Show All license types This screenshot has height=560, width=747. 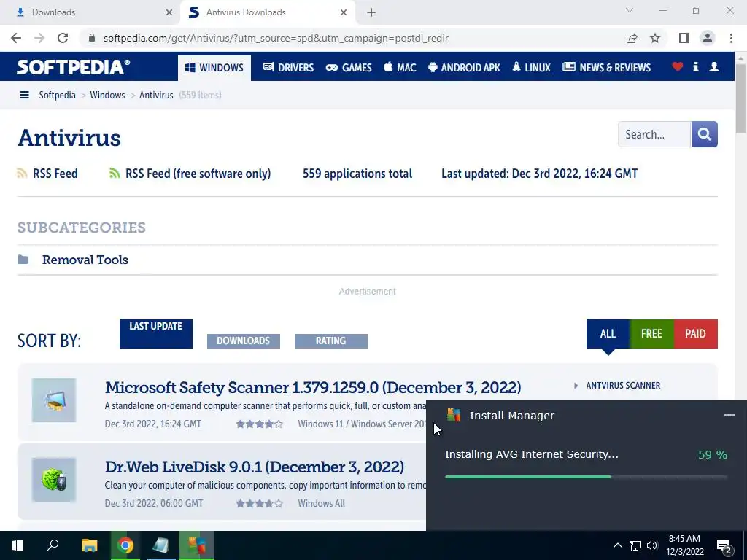[x=608, y=334]
